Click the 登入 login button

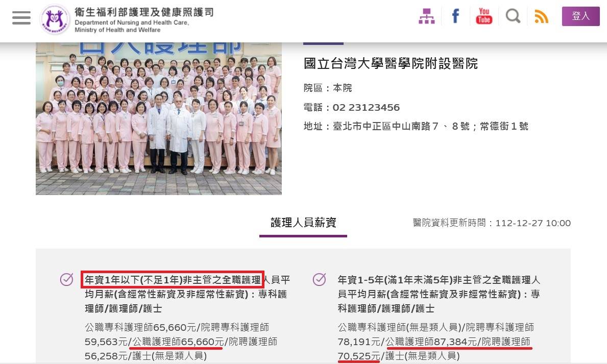tap(580, 16)
